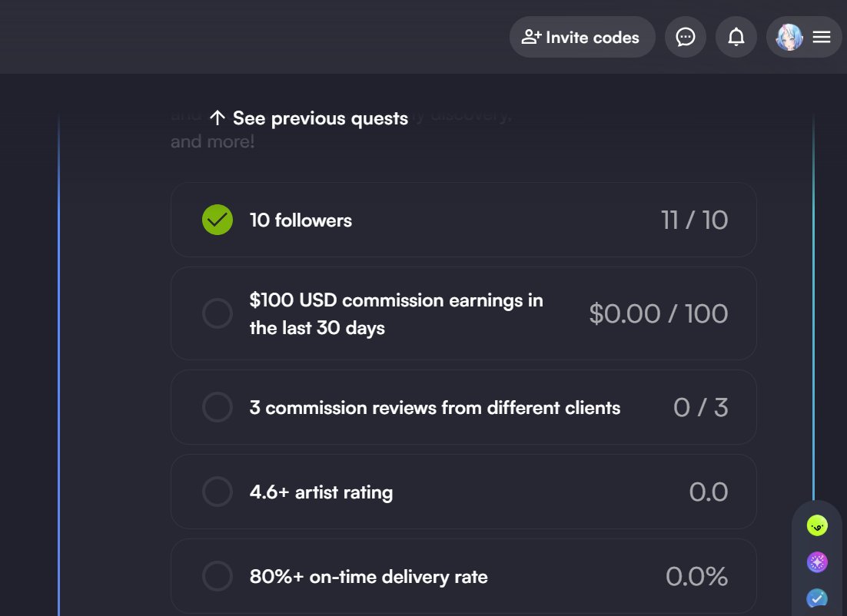Toggle the 4.6+ artist rating circle

point(218,492)
